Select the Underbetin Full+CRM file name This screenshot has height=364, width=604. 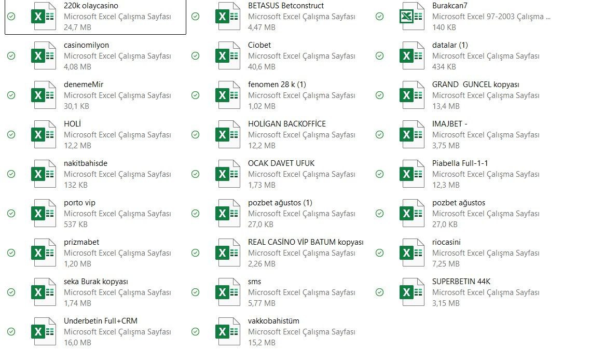(x=100, y=321)
